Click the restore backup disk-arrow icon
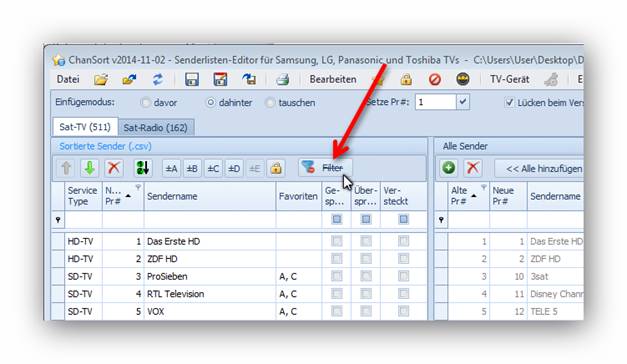627x364 pixels. 249,80
